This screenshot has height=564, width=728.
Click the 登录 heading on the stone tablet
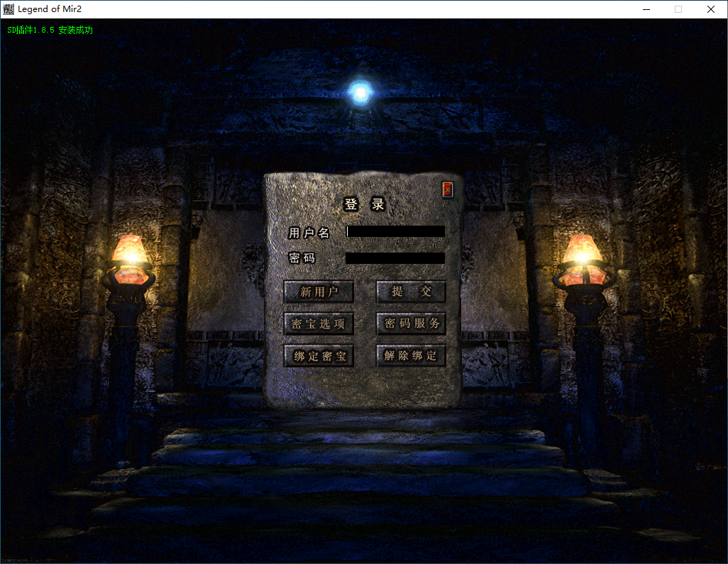[x=364, y=205]
